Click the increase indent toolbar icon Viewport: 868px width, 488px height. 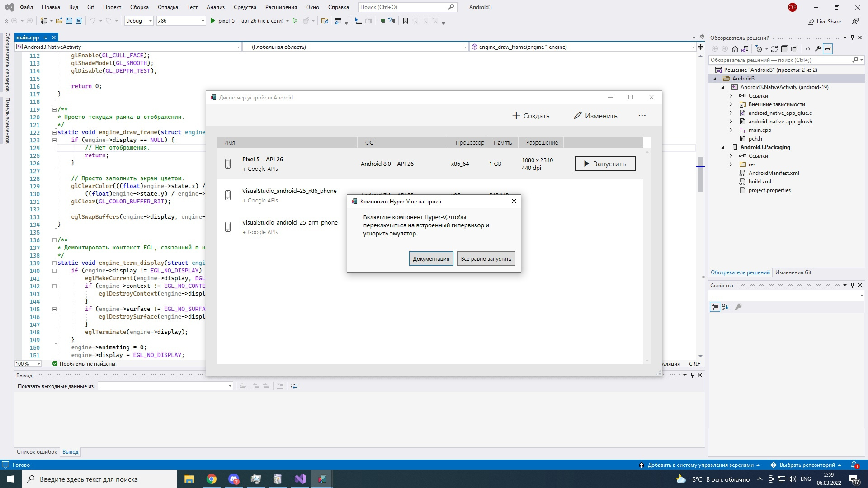pyautogui.click(x=382, y=21)
